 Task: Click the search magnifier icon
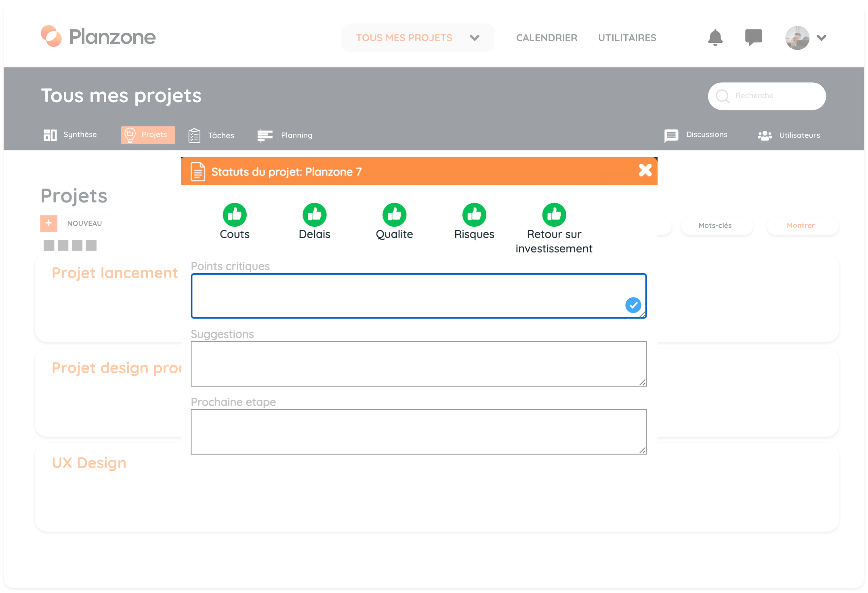[x=722, y=96]
